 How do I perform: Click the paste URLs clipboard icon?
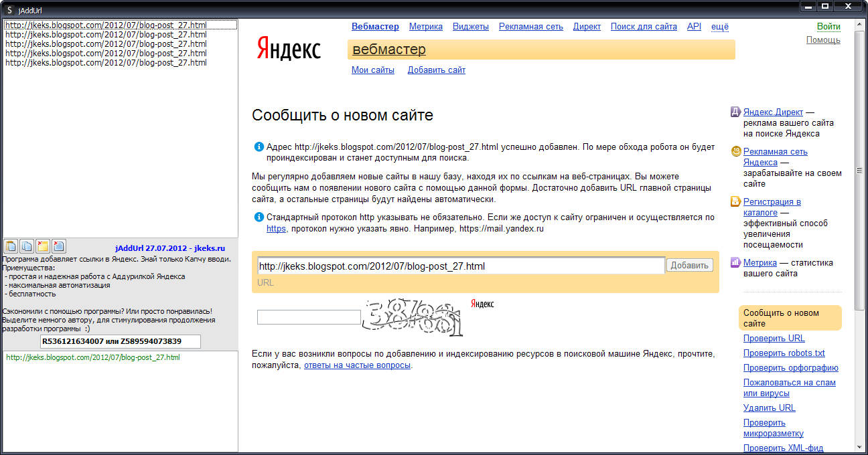(11, 246)
